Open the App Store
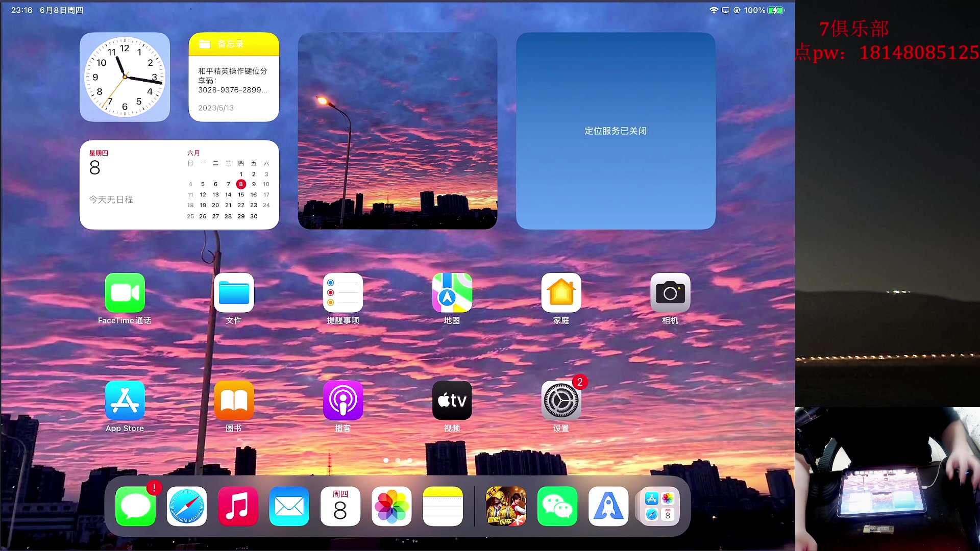Screen dimensions: 980x551 tap(125, 400)
